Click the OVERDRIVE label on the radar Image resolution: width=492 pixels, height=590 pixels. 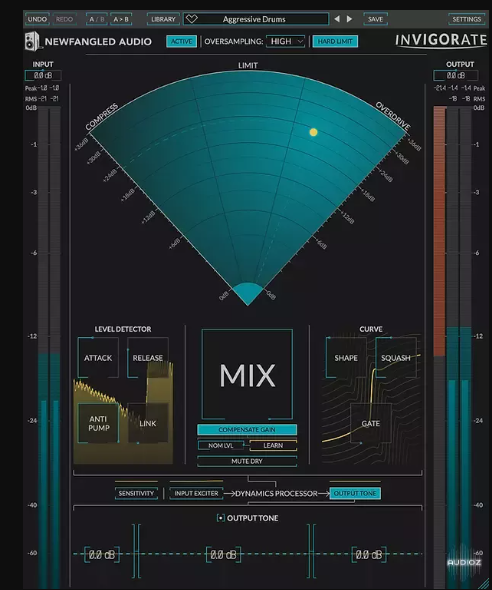393,117
